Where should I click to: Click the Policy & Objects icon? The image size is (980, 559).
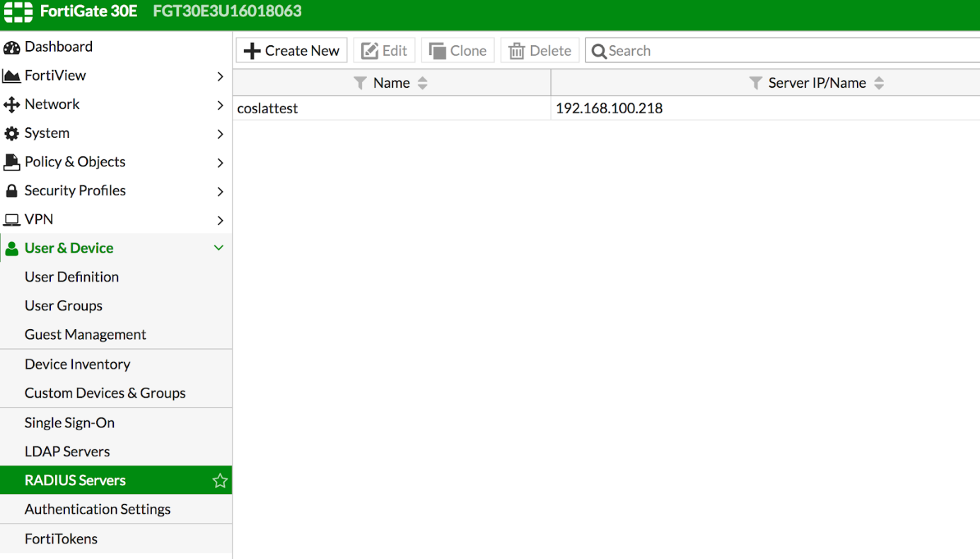click(x=12, y=162)
